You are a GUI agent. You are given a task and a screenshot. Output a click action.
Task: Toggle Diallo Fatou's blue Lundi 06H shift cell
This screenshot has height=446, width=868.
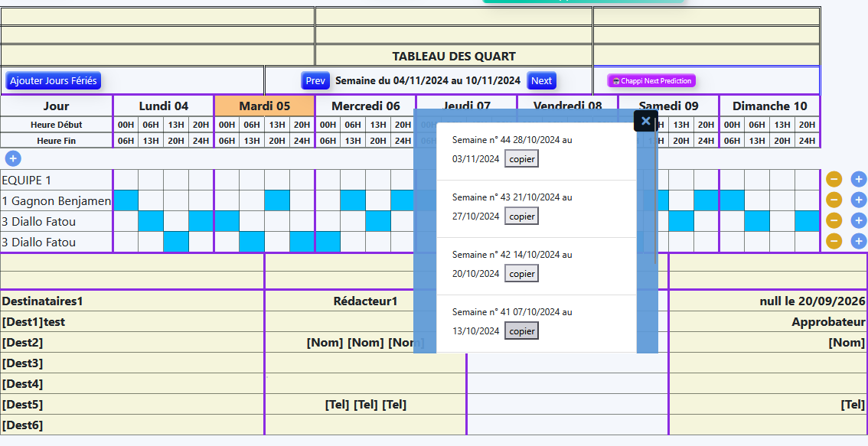(x=151, y=221)
